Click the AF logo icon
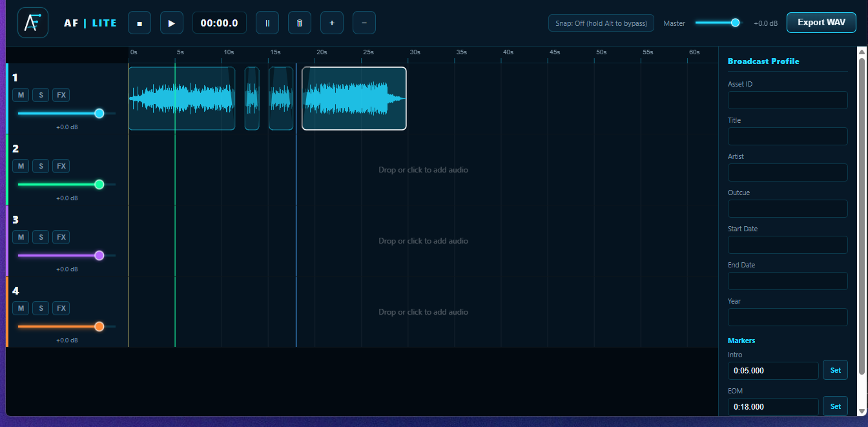 tap(33, 23)
